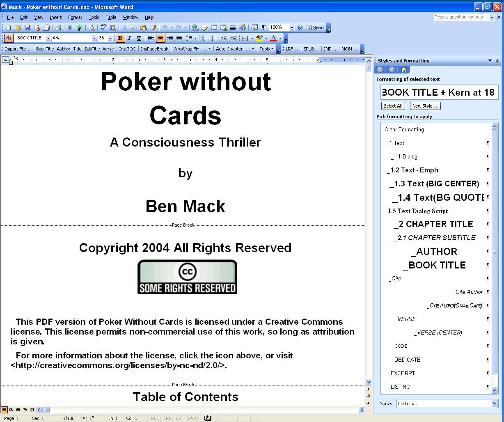This screenshot has height=422, width=504.
Task: Open Styles and Formatting pane menu arrow
Action: click(x=490, y=61)
